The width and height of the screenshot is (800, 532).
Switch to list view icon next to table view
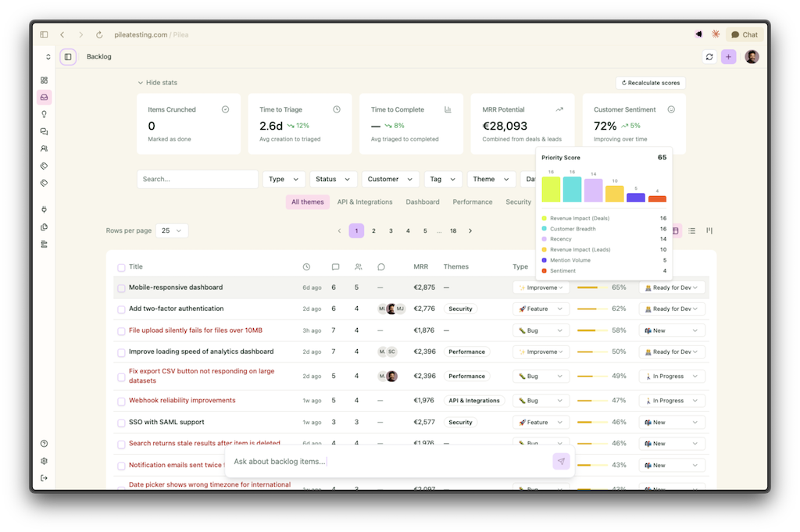[x=692, y=230]
